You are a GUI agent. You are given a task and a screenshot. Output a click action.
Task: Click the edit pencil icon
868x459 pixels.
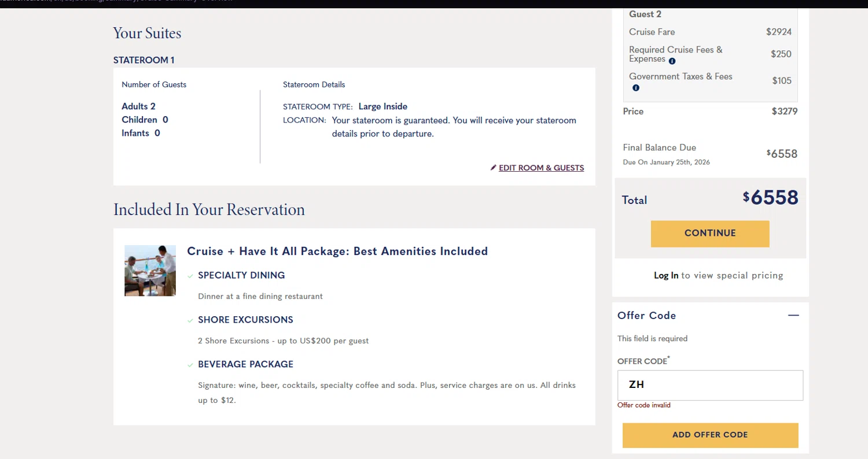point(494,168)
